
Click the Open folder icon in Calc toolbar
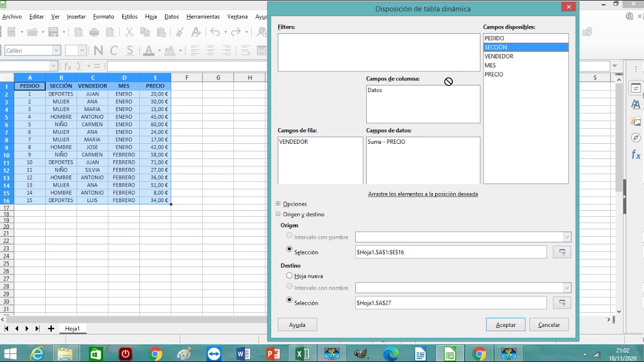pos(33,32)
